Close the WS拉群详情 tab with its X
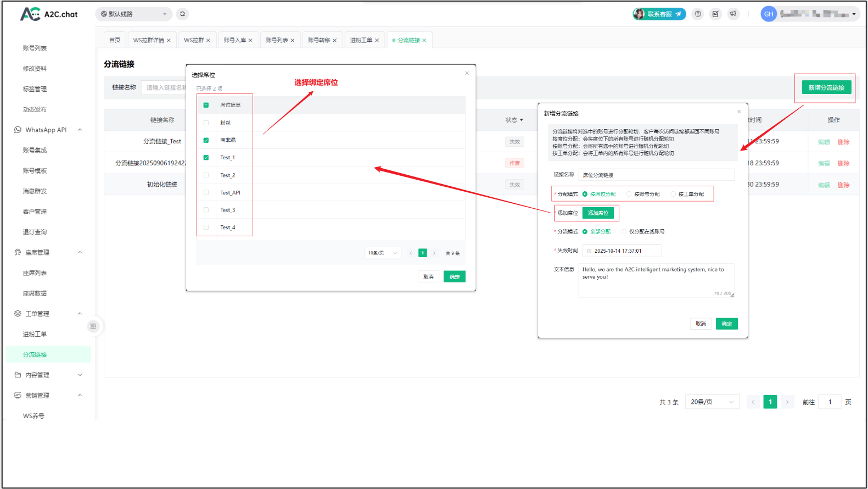Screen dimensions: 868x489 coord(169,41)
